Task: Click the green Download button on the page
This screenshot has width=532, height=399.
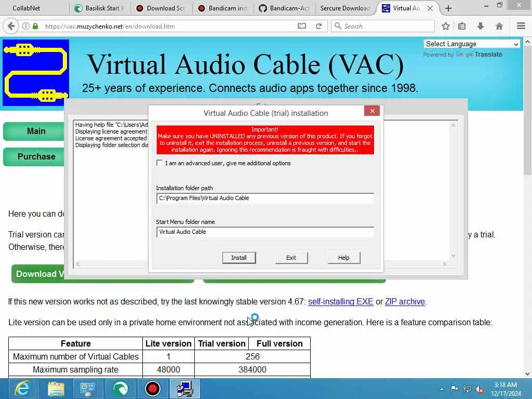Action: click(x=38, y=274)
